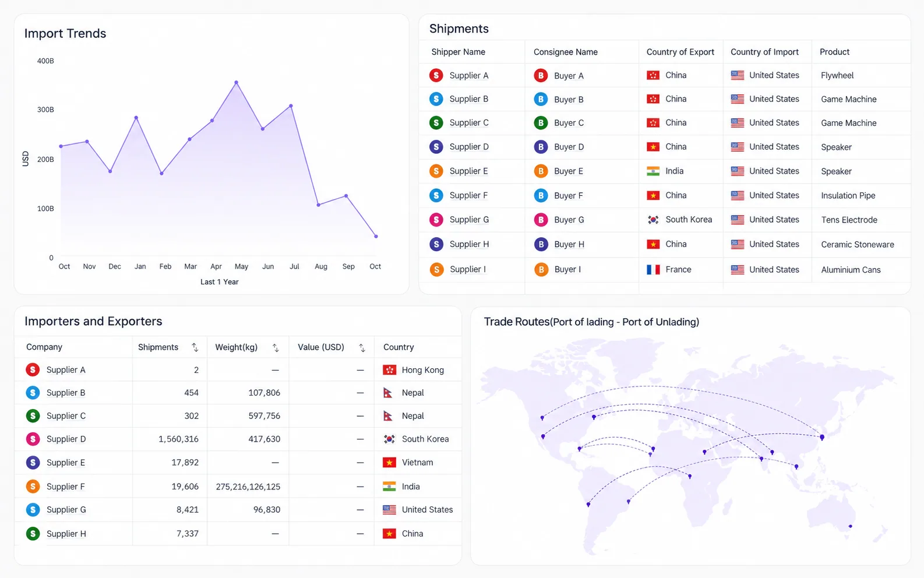Click Supplier A red badge in Shipments
Image resolution: width=924 pixels, height=578 pixels.
click(x=436, y=75)
